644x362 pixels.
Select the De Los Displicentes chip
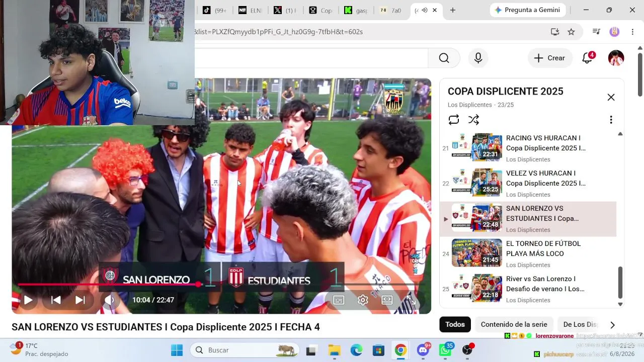580,324
